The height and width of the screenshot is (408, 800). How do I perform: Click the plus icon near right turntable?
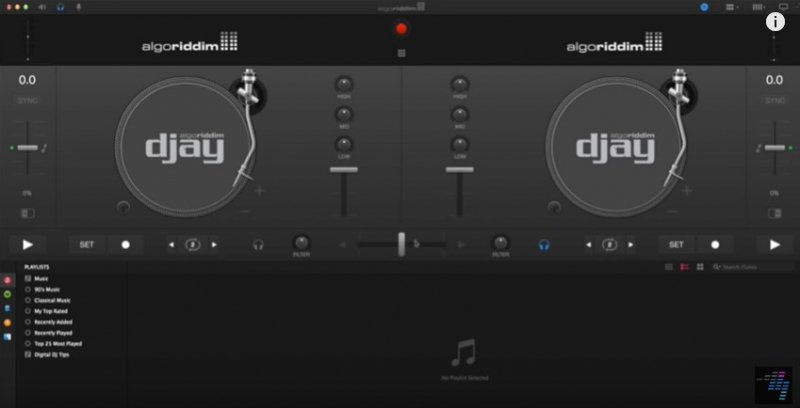(x=687, y=191)
